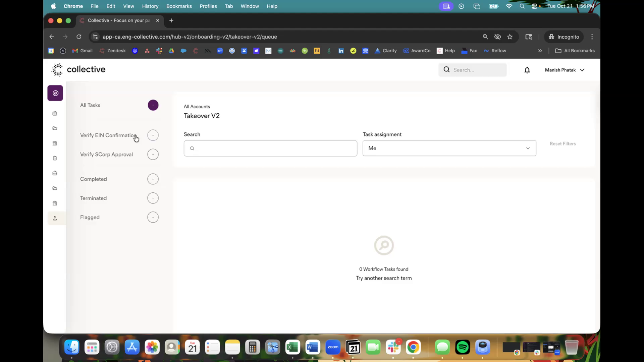Screen dimensions: 644x362
Task: Click the purple target icon in sidebar
Action: click(x=55, y=93)
